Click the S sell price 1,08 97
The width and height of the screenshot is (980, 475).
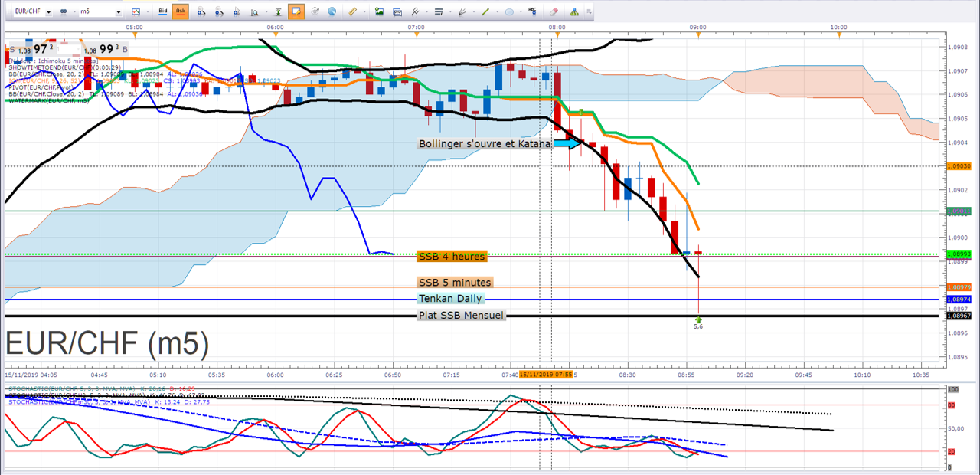point(32,49)
